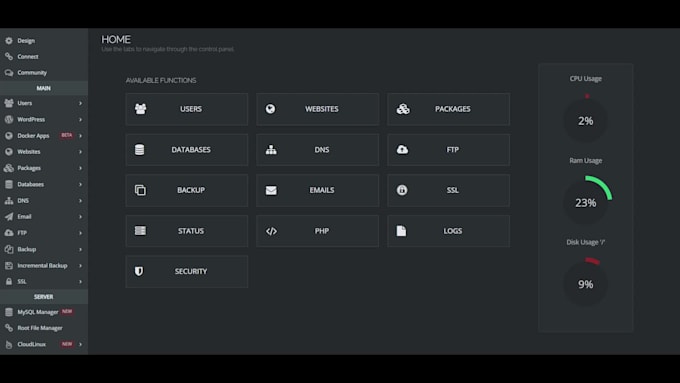Click the Websites globe icon in sidebar
680x383 pixels.
9,152
